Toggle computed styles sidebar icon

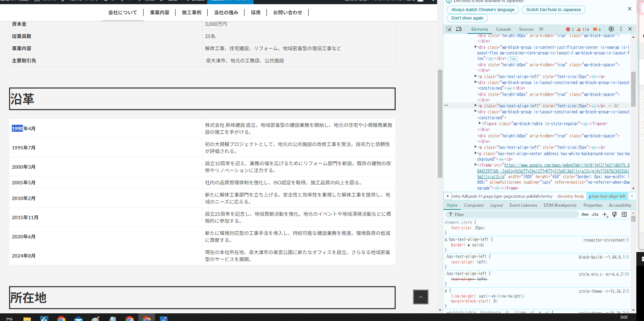tap(624, 215)
